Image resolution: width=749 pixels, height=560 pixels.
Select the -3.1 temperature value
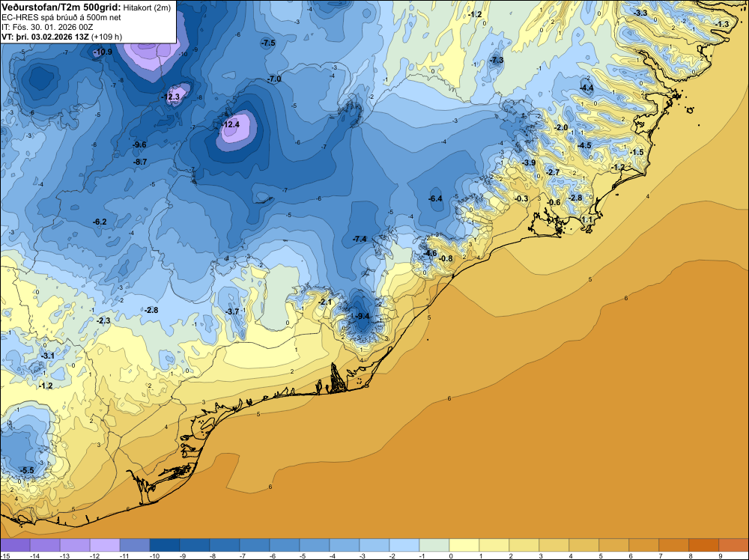pos(47,356)
